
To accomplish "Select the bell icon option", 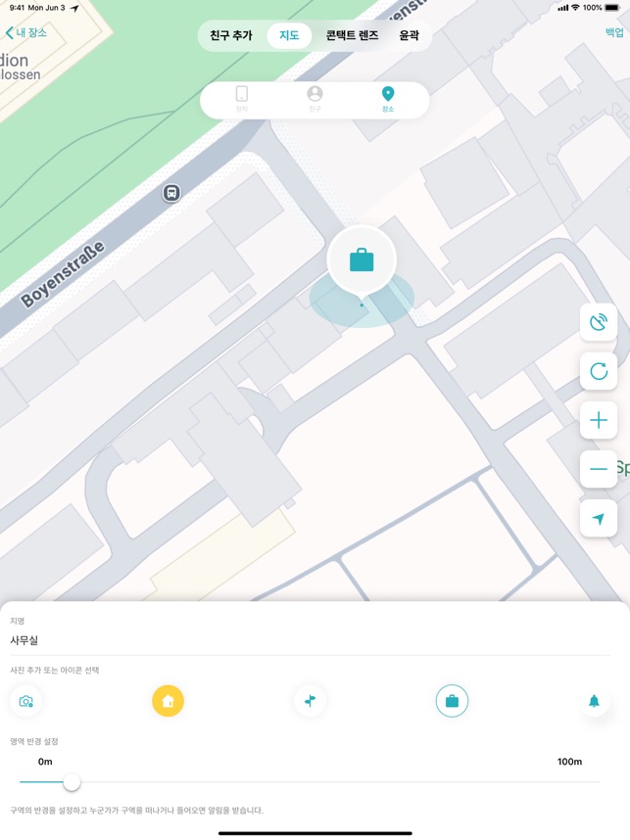I will click(x=594, y=701).
